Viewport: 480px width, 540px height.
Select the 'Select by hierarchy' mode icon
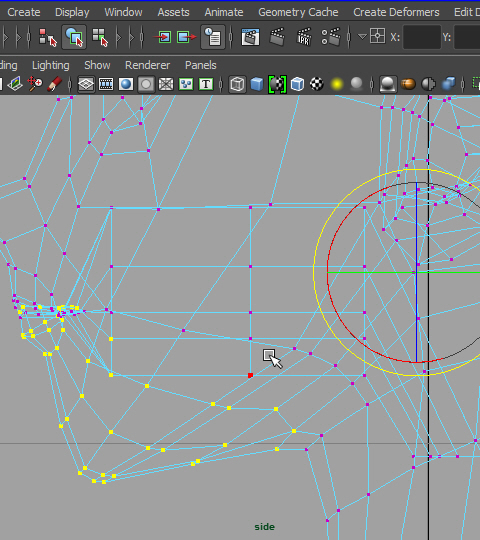pos(48,37)
